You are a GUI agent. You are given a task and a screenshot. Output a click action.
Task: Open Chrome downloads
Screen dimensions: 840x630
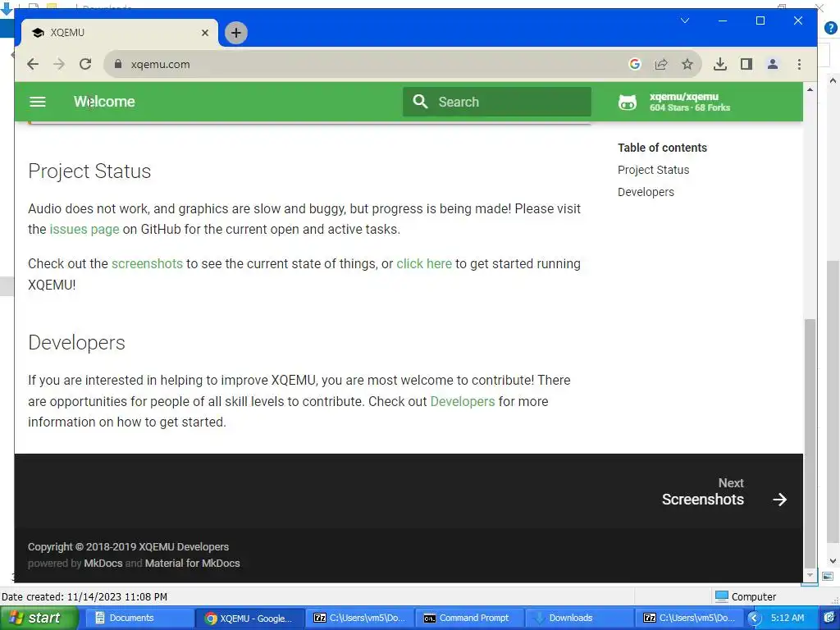720,64
